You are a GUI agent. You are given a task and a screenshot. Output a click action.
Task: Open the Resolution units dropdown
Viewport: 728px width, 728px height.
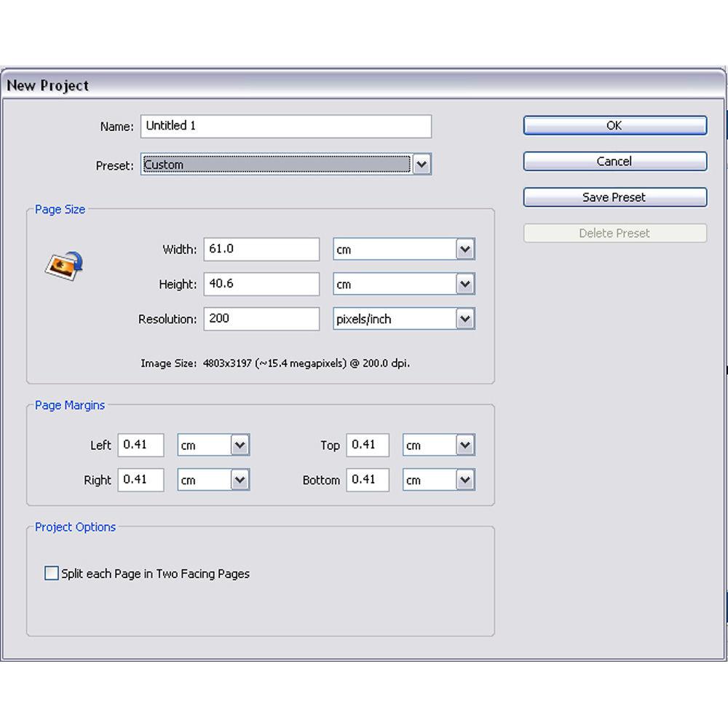464,319
